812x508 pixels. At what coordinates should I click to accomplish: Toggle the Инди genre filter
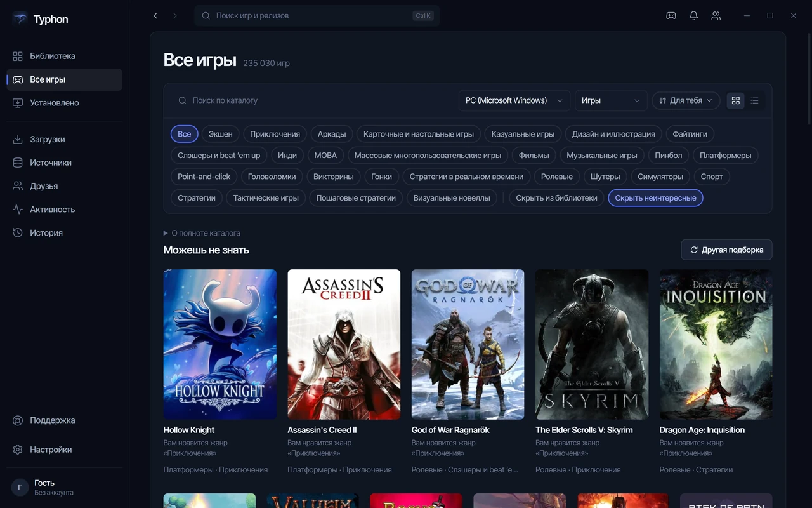coord(287,155)
